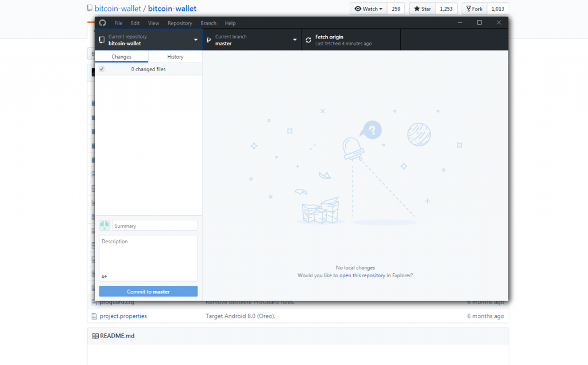Switch to the History tab
This screenshot has height=365, width=588.
click(x=175, y=57)
